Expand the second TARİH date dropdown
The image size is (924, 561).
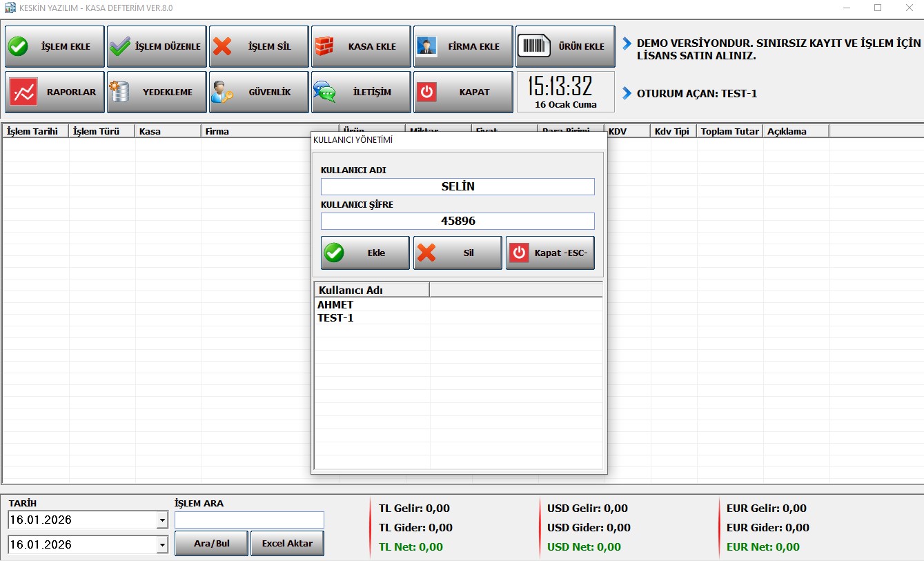coord(162,545)
